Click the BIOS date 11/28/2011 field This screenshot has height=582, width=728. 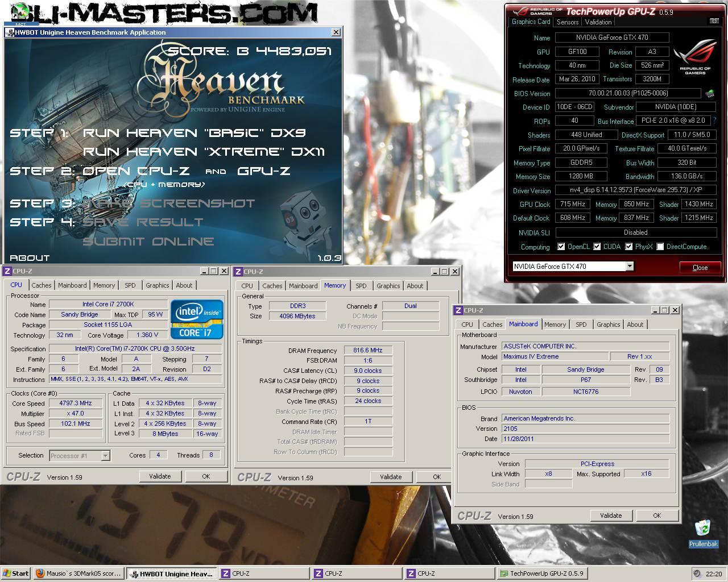[x=586, y=439]
